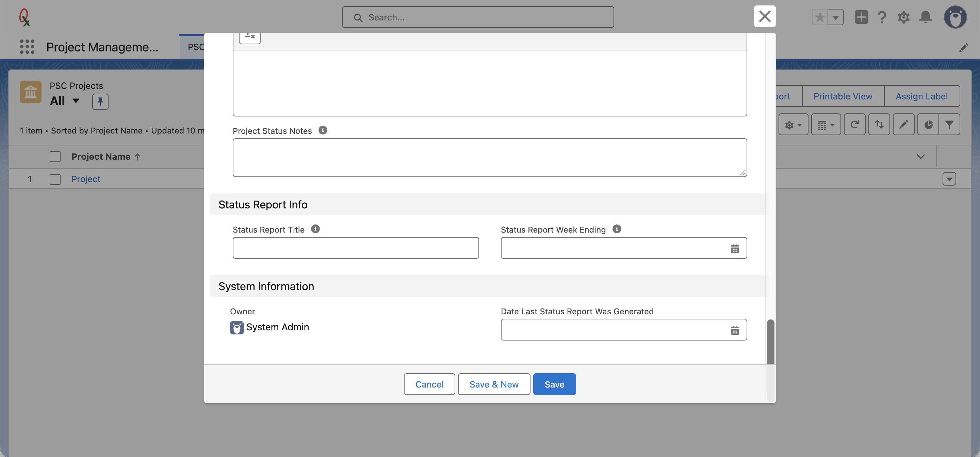The width and height of the screenshot is (980, 457).
Task: Click Cancel in the dialog
Action: click(429, 384)
